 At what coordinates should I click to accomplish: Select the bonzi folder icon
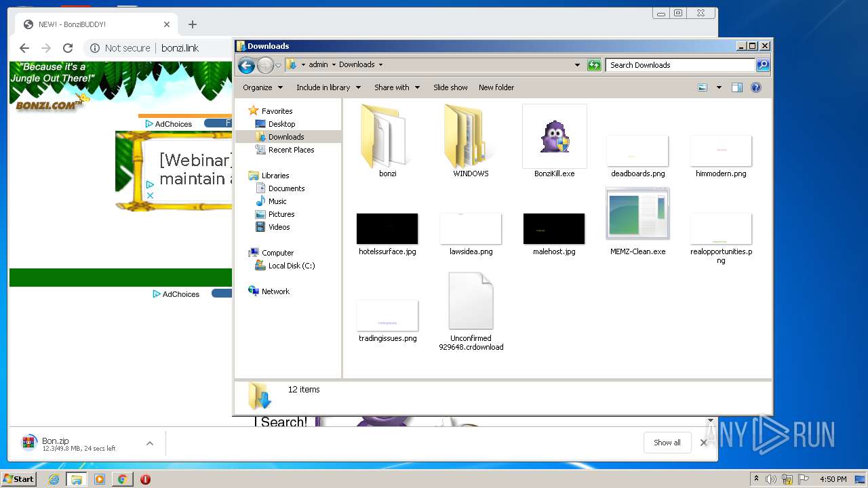point(387,136)
